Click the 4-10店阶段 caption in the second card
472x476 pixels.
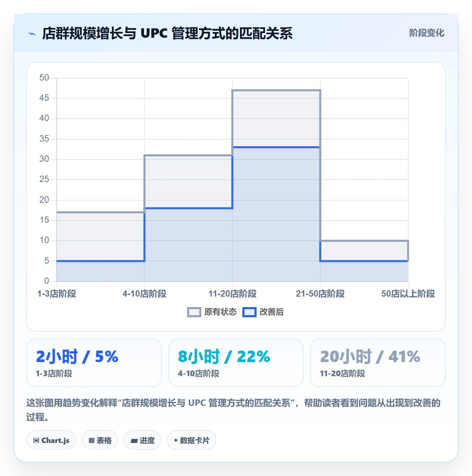point(199,374)
